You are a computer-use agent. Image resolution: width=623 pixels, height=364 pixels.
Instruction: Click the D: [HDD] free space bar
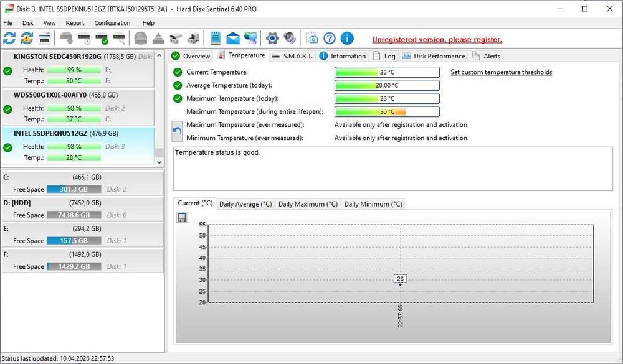74,215
